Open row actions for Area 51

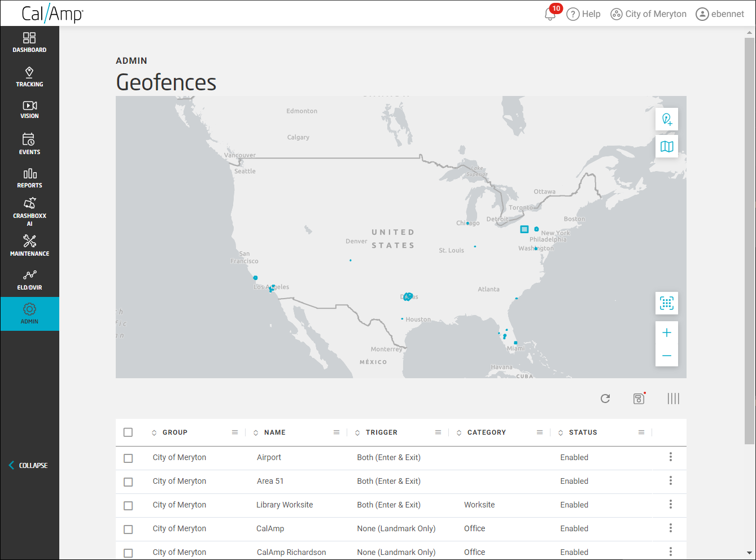[x=671, y=480]
